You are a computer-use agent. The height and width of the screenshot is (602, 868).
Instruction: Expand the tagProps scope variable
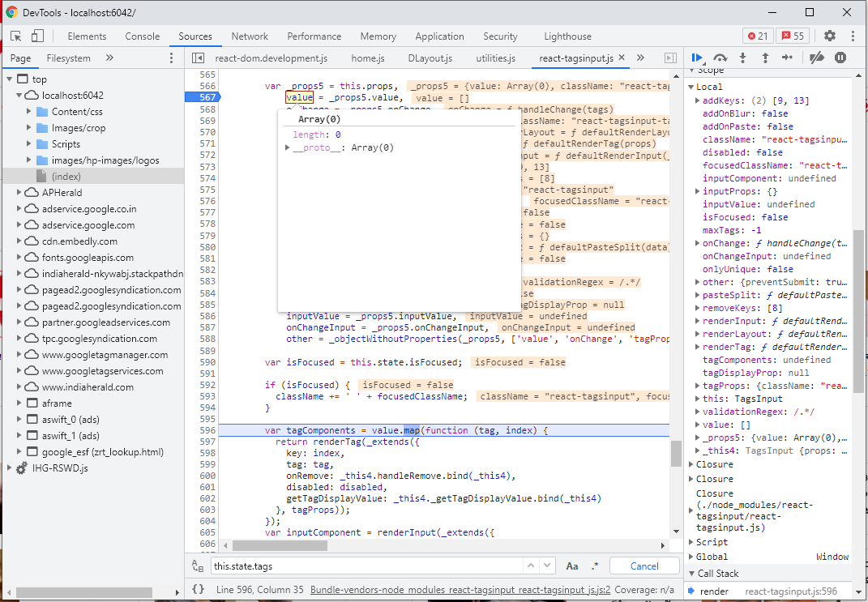[x=698, y=386]
